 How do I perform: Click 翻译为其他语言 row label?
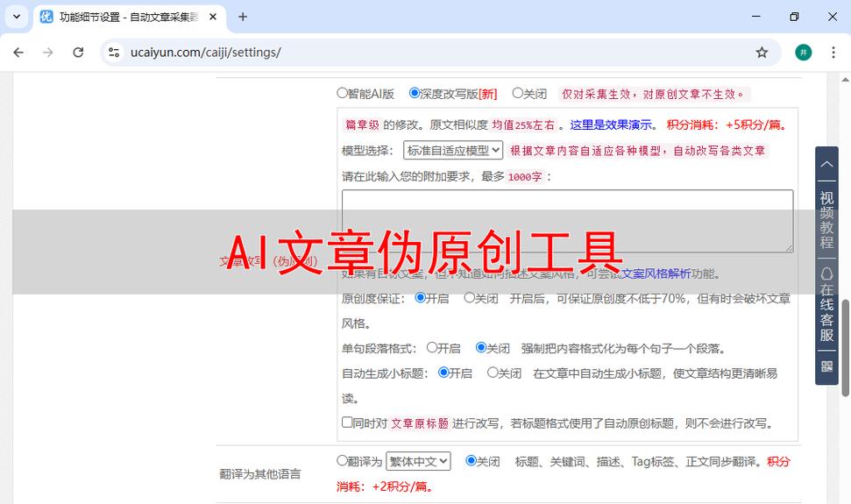pyautogui.click(x=260, y=473)
